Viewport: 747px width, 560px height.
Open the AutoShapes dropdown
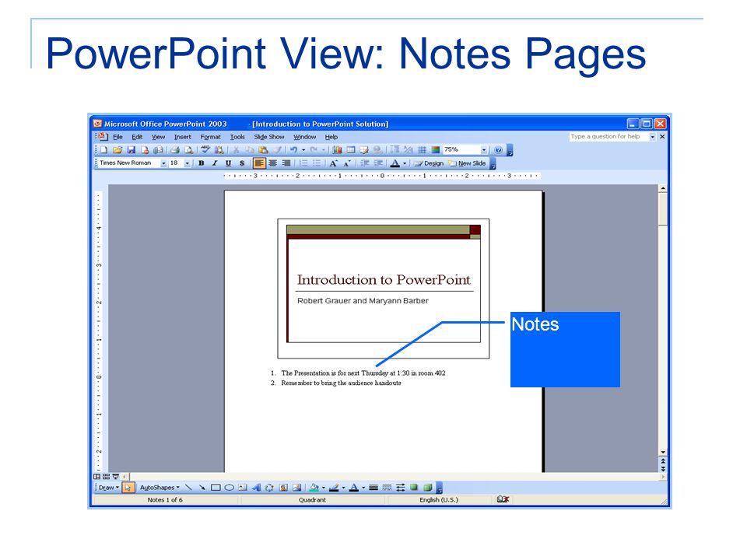(160, 487)
